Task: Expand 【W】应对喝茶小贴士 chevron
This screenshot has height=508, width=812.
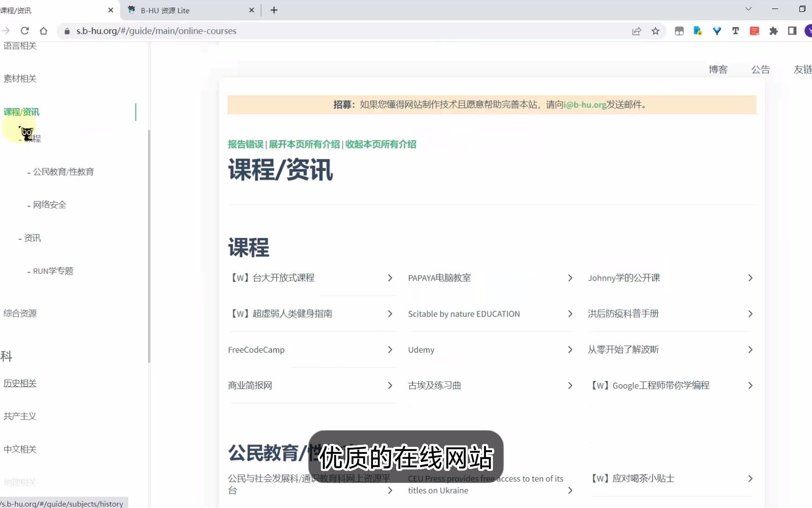Action: 750,478
